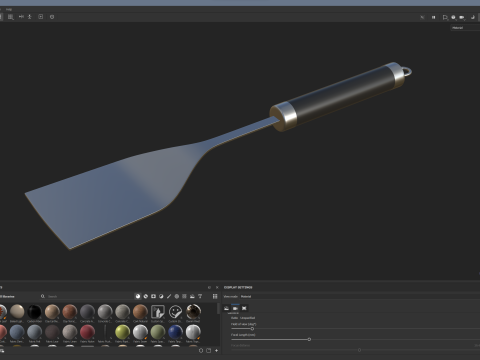Filter assets by smart materials icon

(146, 296)
